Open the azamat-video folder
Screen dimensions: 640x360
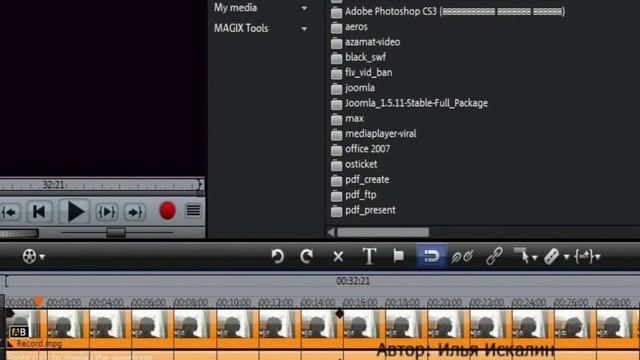[x=365, y=42]
